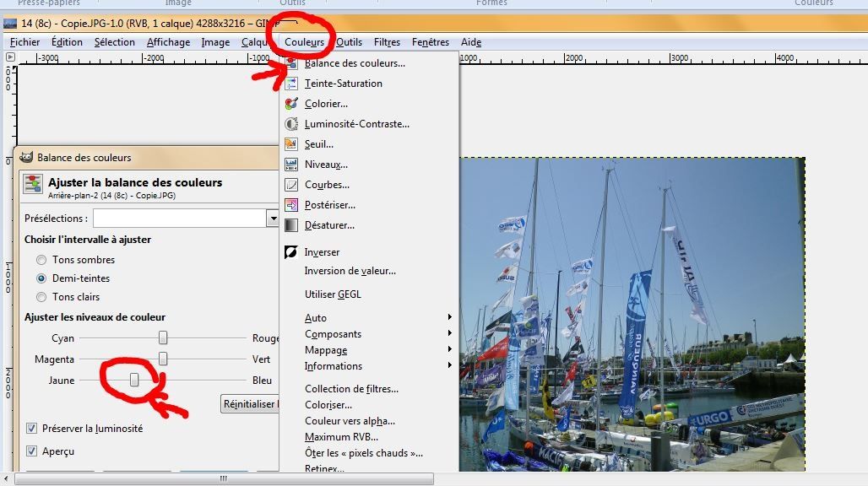Toggle the Aperçu preview checkbox
The height and width of the screenshot is (486, 868).
click(31, 451)
